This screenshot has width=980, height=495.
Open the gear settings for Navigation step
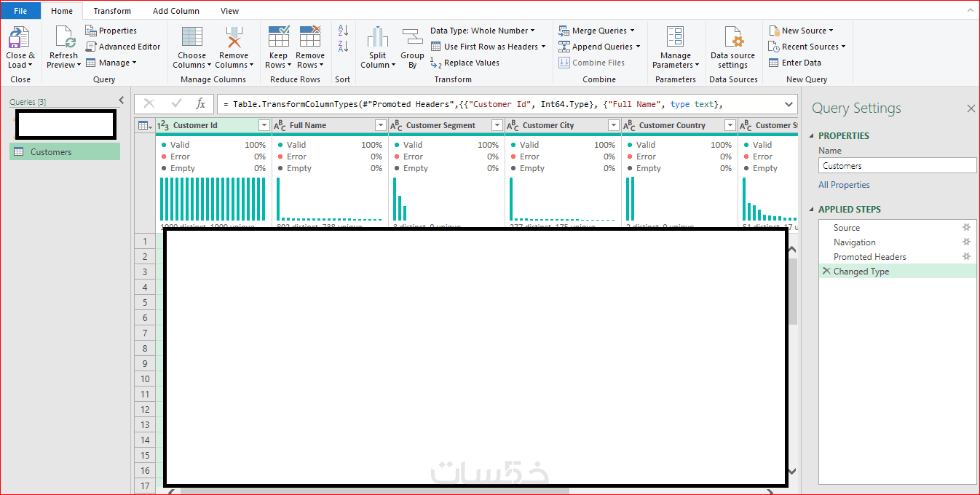coord(967,242)
